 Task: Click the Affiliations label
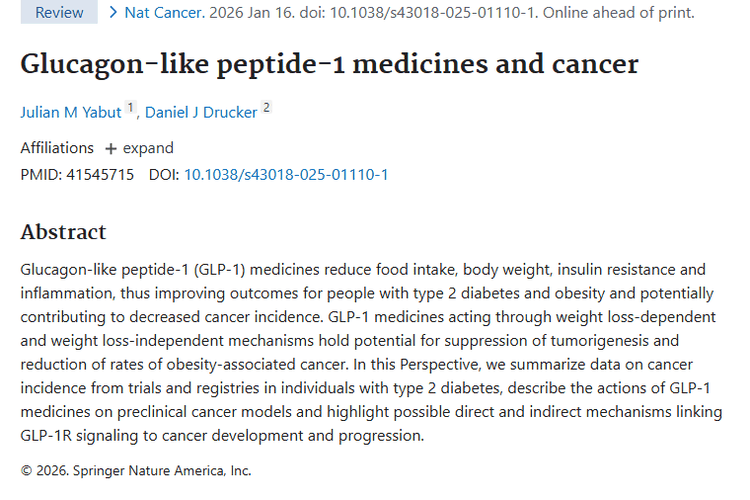click(x=57, y=148)
